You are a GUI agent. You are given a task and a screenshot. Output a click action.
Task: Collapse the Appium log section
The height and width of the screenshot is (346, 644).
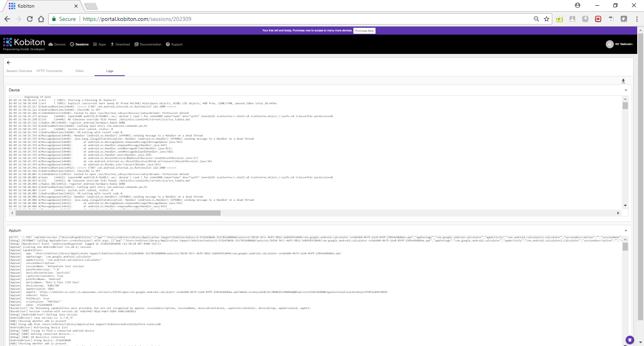[626, 231]
